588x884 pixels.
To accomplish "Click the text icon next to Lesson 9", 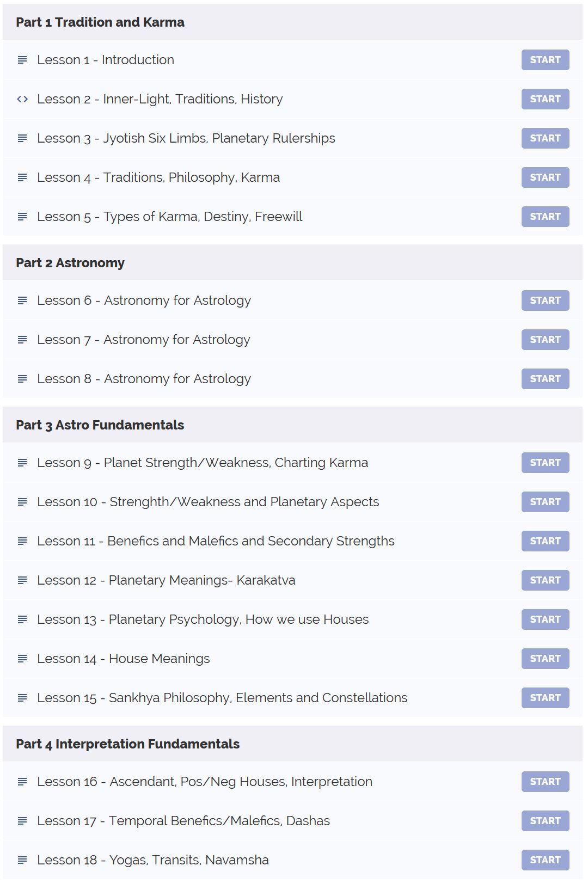I will 22,463.
